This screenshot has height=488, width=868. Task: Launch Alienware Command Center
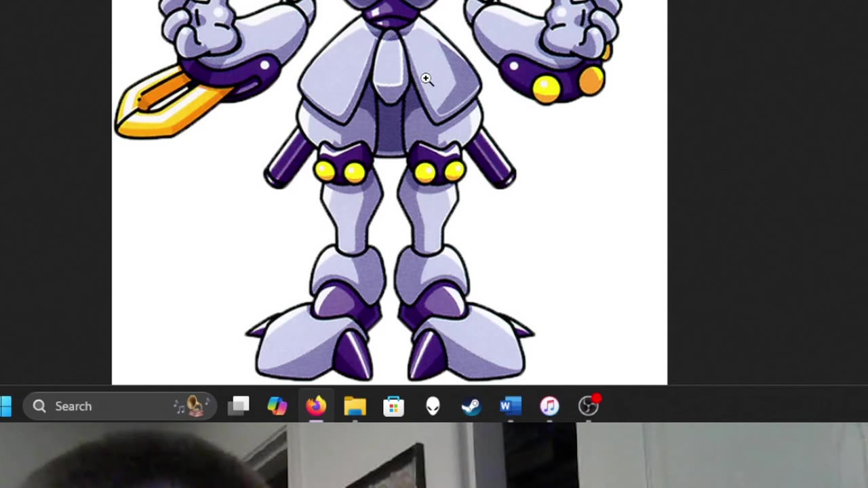433,406
